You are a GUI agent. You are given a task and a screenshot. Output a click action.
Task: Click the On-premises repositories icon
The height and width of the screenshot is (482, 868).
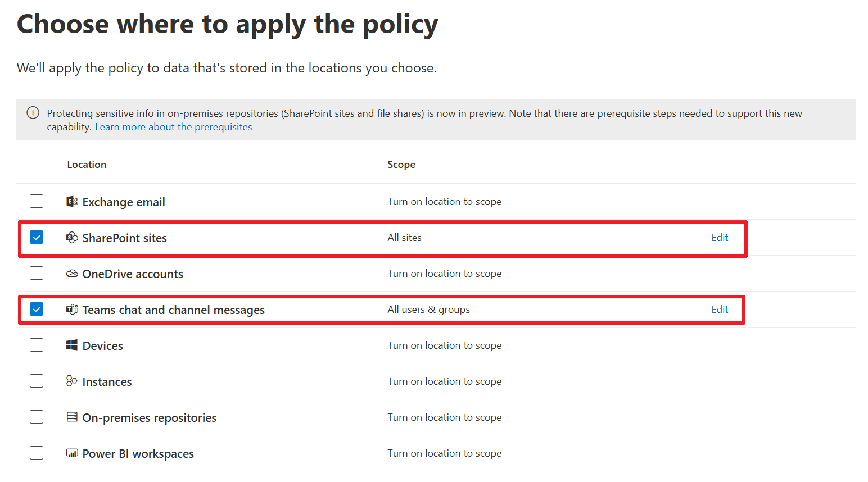click(72, 417)
